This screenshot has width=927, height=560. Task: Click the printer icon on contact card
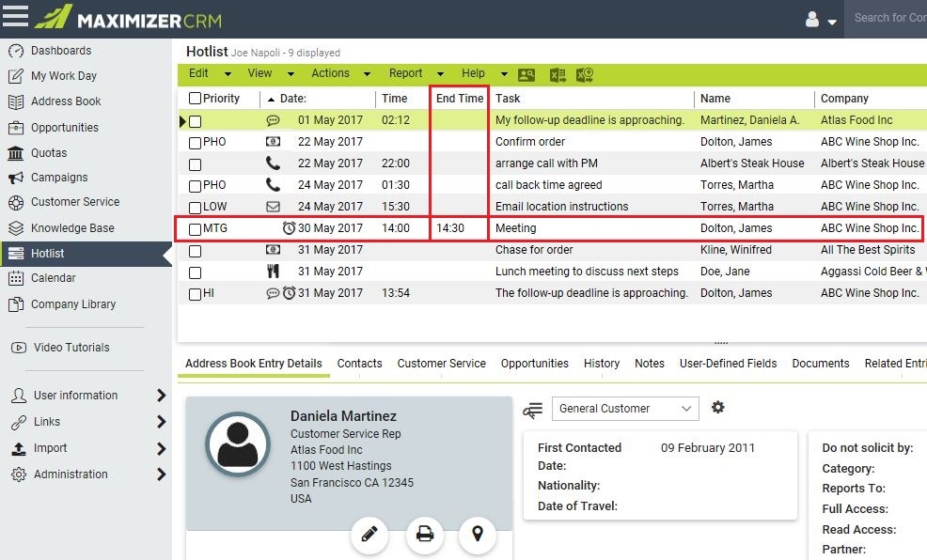coord(424,535)
